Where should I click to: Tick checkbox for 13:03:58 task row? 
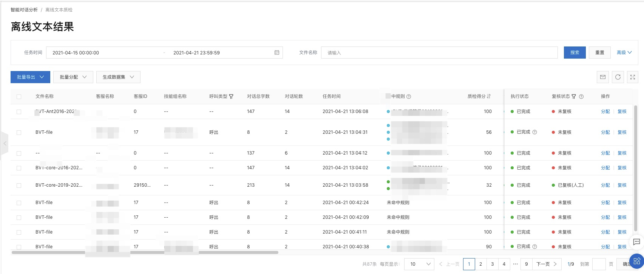(19, 186)
